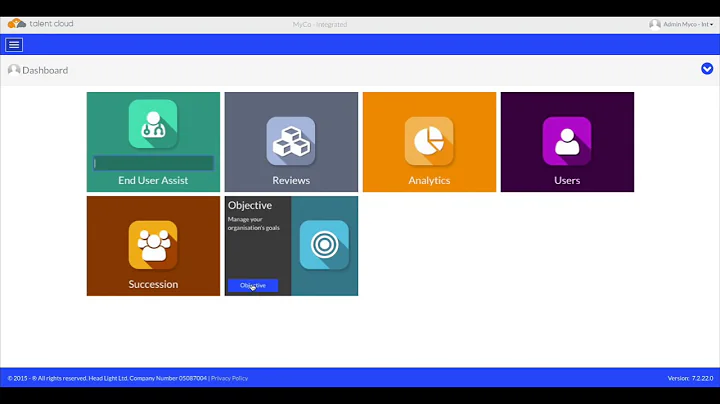
Task: Click the Version 7.2.22.0 footer text
Action: (x=690, y=378)
